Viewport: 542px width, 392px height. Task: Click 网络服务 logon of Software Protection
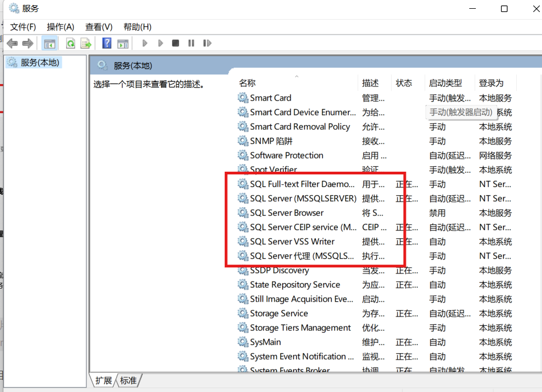(496, 156)
